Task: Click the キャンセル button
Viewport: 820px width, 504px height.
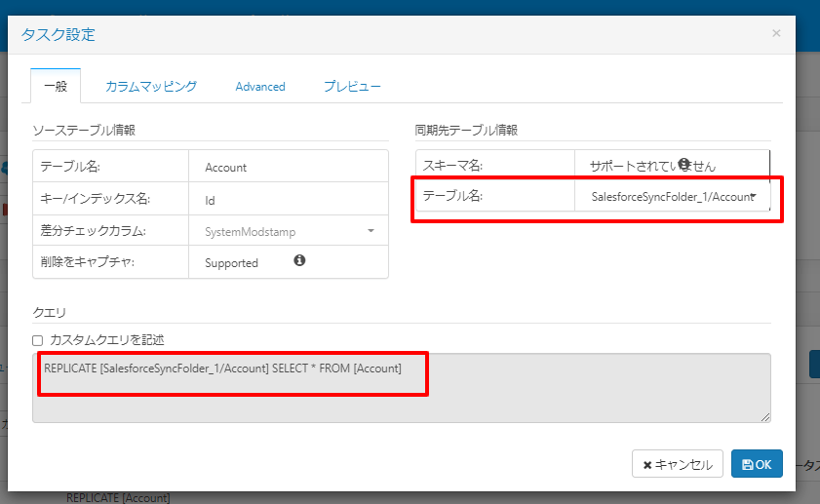Action: coord(678,464)
